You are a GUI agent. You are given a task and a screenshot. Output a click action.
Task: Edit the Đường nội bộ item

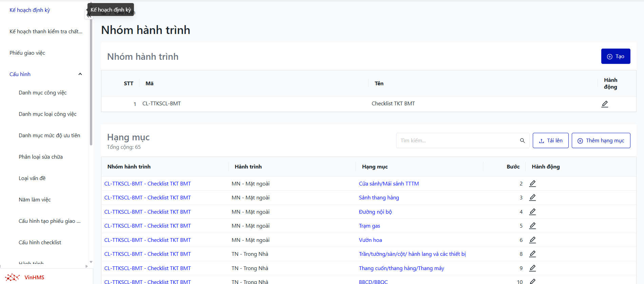click(x=532, y=212)
